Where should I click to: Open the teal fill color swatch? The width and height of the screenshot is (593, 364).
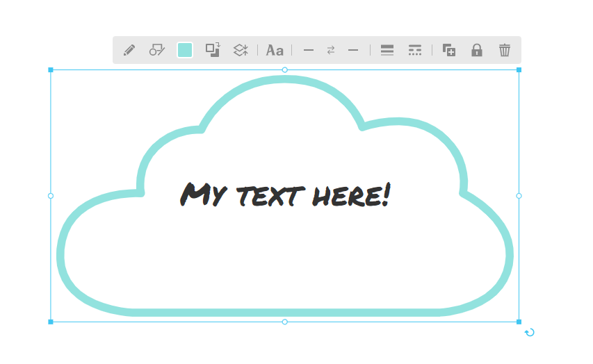[x=185, y=50]
